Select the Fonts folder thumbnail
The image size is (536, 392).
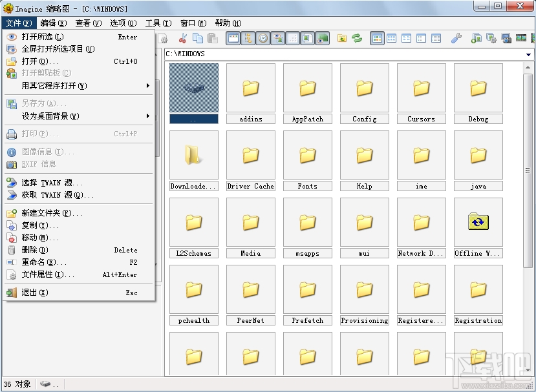click(307, 155)
